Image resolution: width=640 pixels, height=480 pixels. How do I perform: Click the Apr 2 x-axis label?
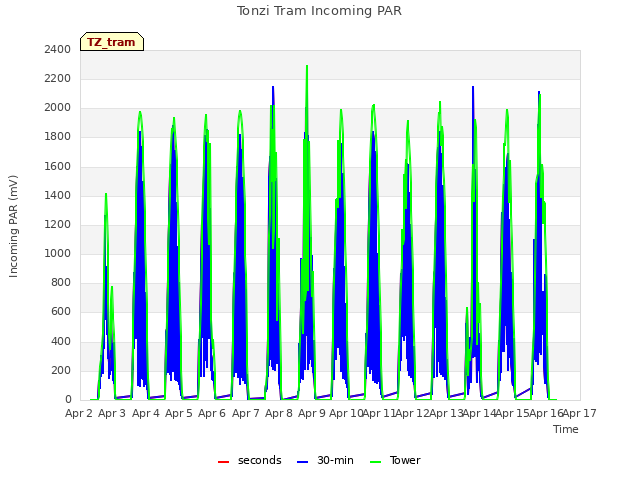[79, 413]
